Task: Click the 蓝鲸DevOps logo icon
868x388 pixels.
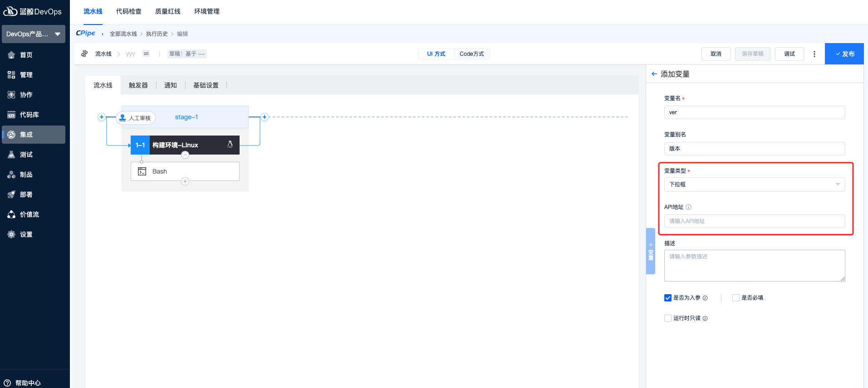Action: pyautogui.click(x=10, y=11)
